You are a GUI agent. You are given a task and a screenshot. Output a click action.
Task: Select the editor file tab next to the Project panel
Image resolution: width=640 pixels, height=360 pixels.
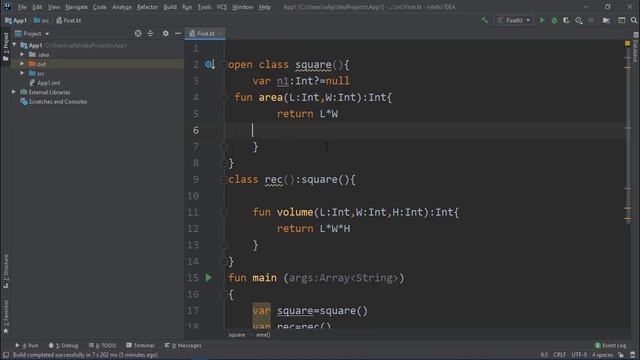pyautogui.click(x=204, y=33)
